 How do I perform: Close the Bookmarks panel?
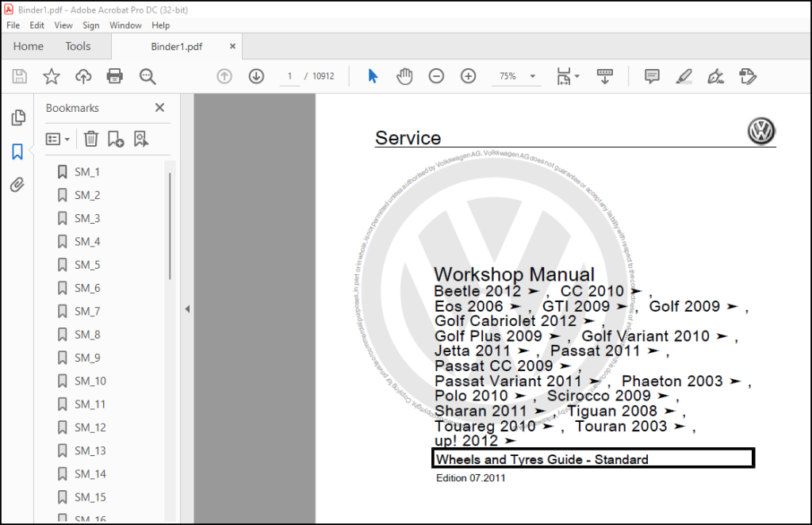(x=159, y=107)
